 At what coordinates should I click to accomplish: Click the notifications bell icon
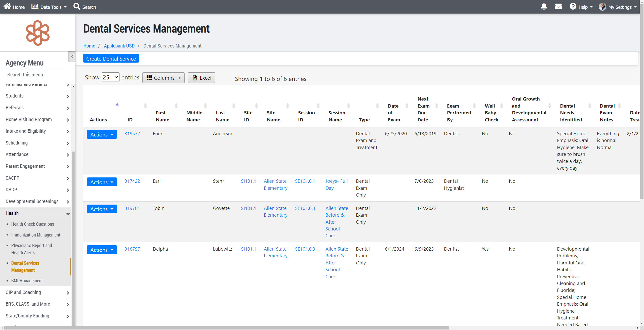(544, 7)
